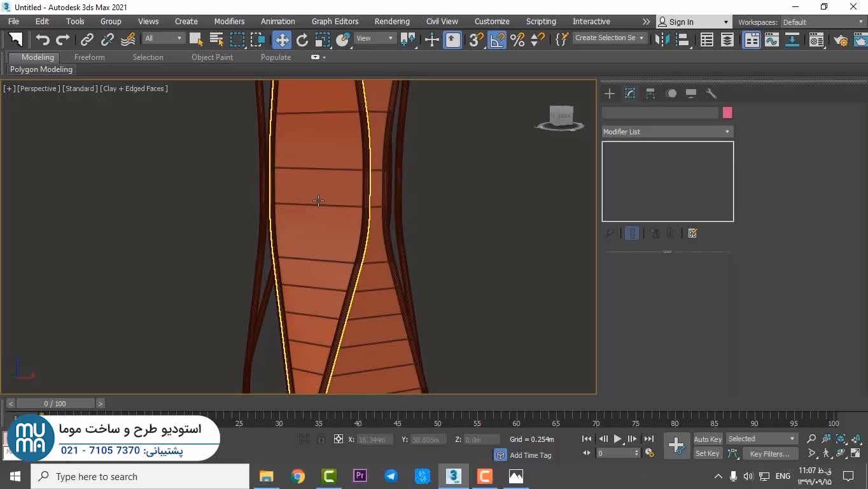This screenshot has height=489, width=868.
Task: Activate the Rotate tool in toolbar
Action: click(302, 40)
